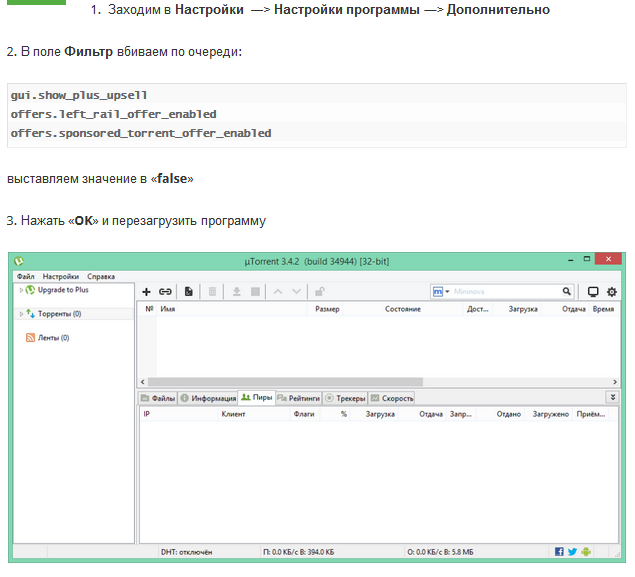Click the Facebook icon in status bar
Screen dimensions: 635x577
click(x=559, y=551)
